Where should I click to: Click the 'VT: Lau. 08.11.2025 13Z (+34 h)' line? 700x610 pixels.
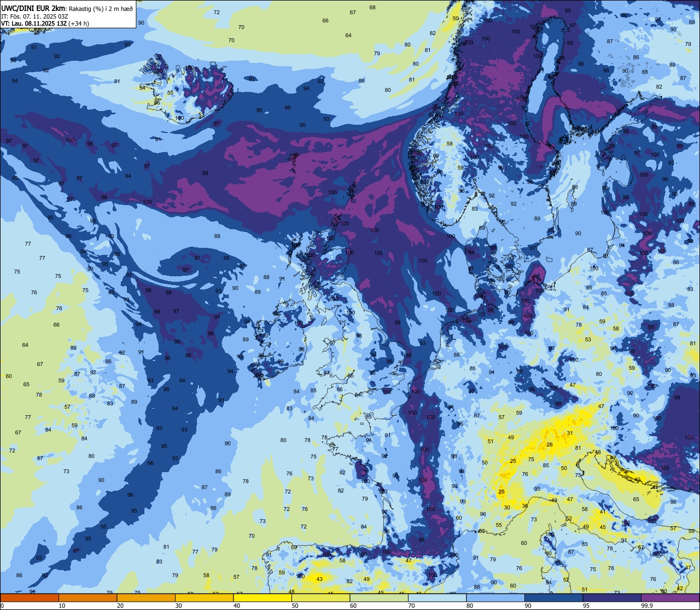pos(45,24)
